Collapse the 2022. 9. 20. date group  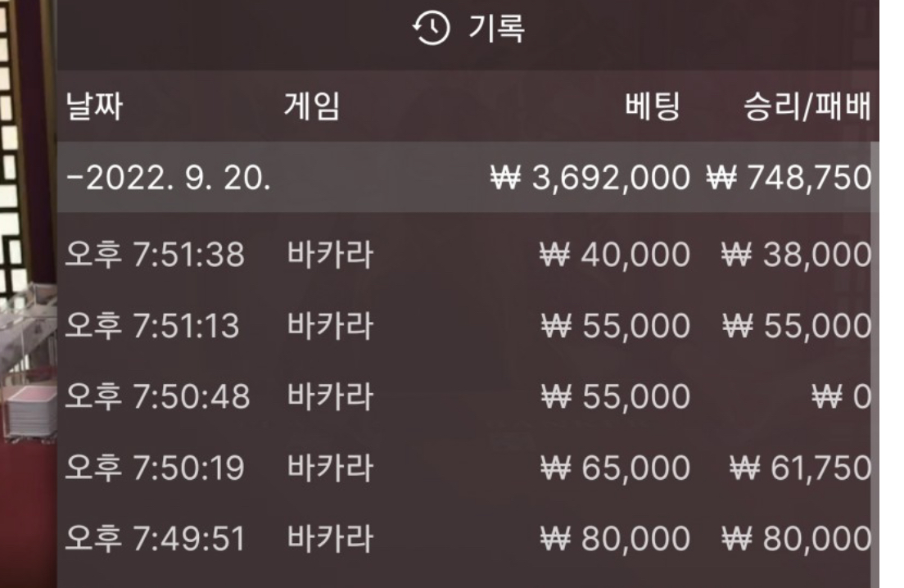tap(168, 178)
